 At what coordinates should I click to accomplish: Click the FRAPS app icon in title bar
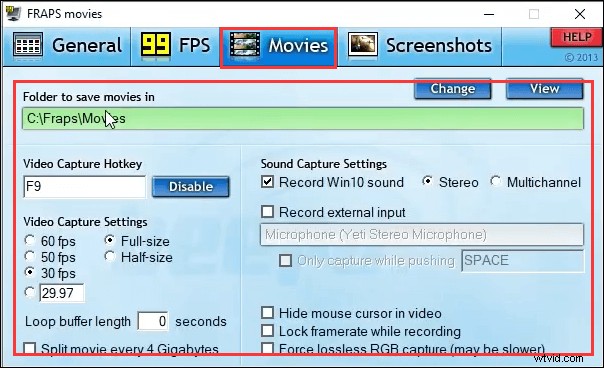[x=13, y=13]
